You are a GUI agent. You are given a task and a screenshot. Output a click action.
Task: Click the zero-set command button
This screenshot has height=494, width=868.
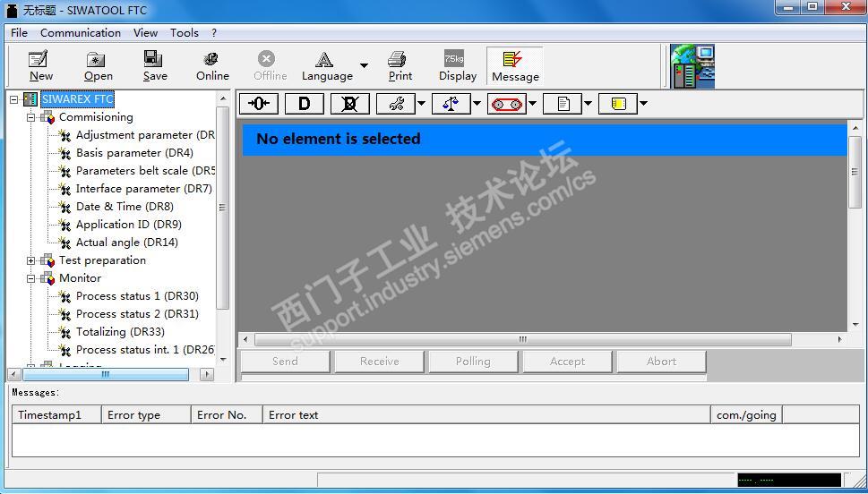click(x=259, y=104)
